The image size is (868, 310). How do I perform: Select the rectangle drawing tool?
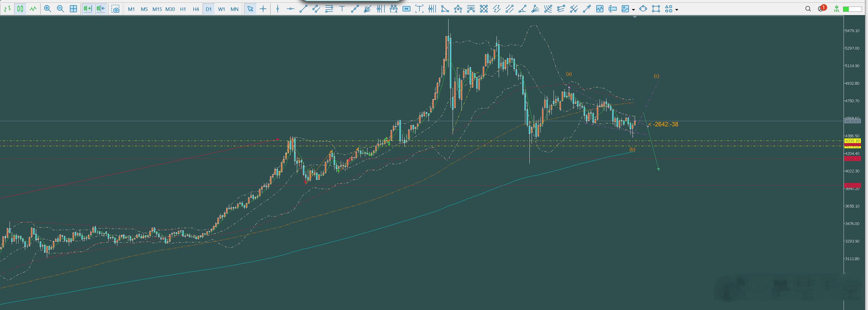[x=656, y=9]
